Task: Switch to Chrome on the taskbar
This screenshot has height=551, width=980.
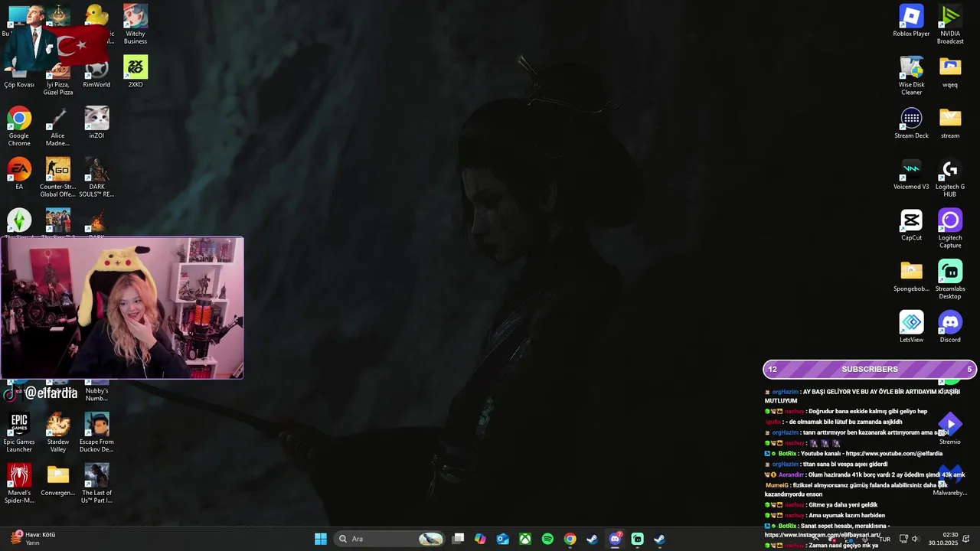Action: (x=570, y=539)
